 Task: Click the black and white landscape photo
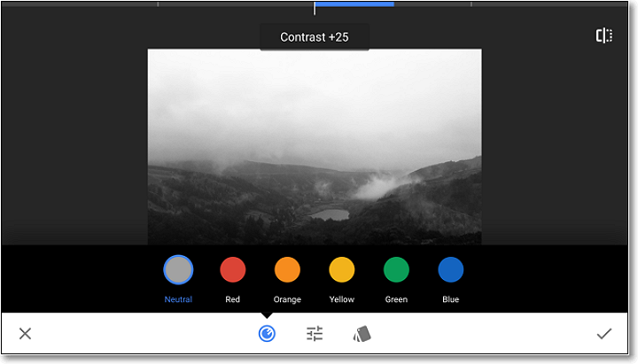click(x=315, y=147)
